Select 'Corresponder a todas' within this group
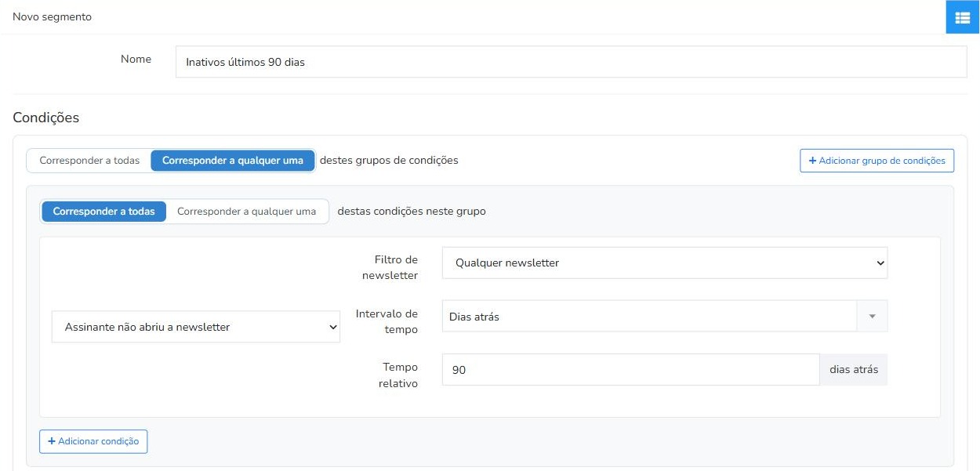The width and height of the screenshot is (980, 471). pyautogui.click(x=103, y=212)
